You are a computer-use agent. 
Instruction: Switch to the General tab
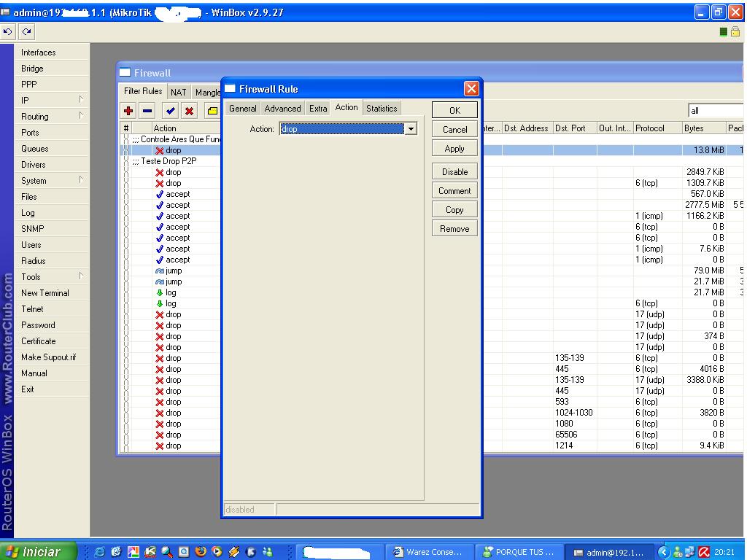point(242,108)
